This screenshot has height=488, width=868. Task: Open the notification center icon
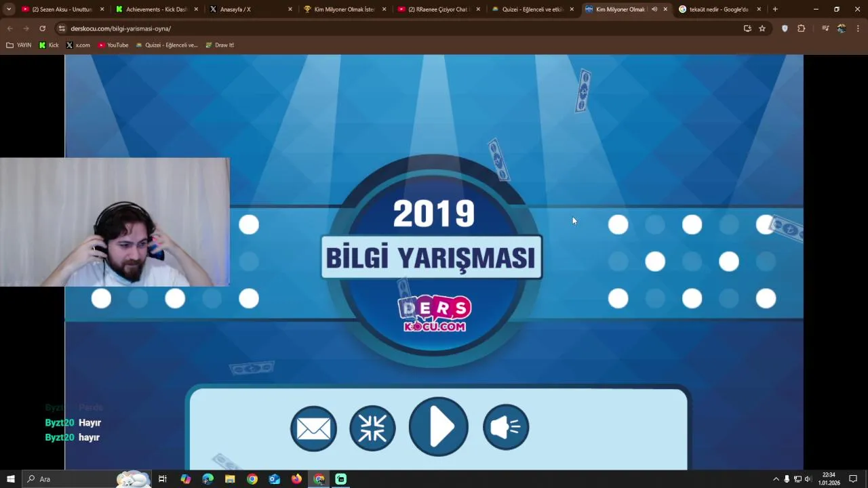853,479
